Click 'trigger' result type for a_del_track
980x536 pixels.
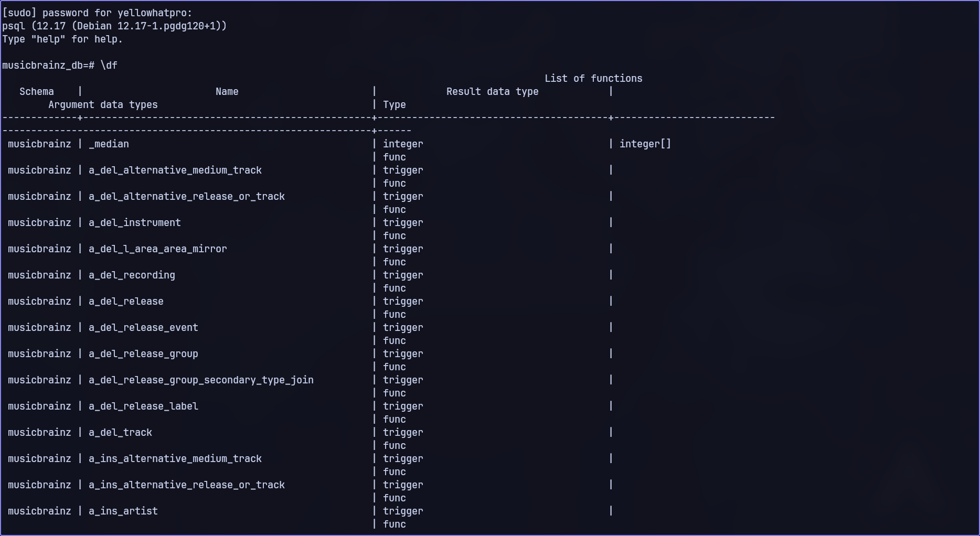click(403, 433)
